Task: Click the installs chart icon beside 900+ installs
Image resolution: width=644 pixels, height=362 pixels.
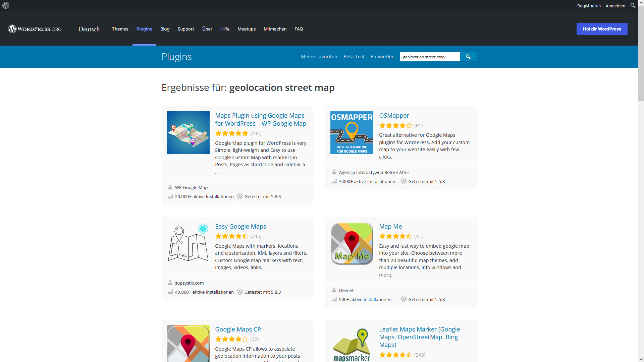Action: click(334, 299)
